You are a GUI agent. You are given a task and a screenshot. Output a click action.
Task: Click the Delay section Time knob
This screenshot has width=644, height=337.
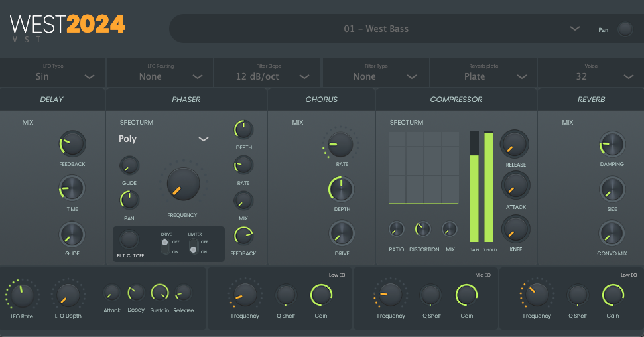click(72, 189)
